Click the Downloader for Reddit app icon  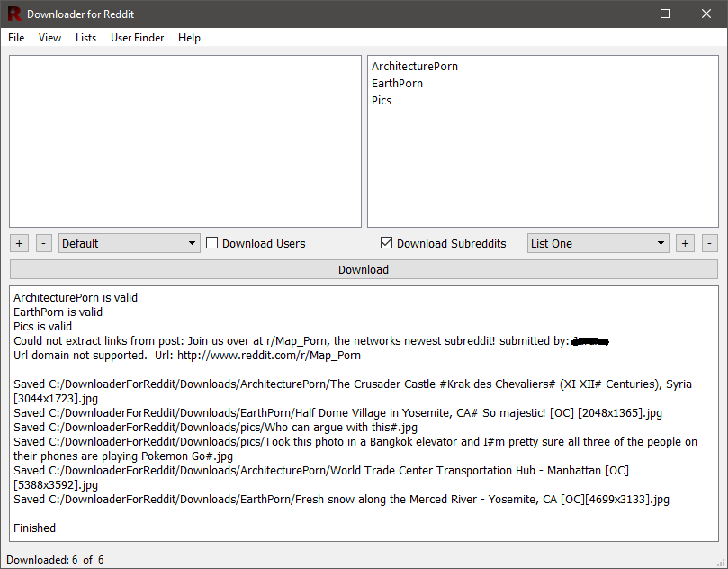(14, 14)
